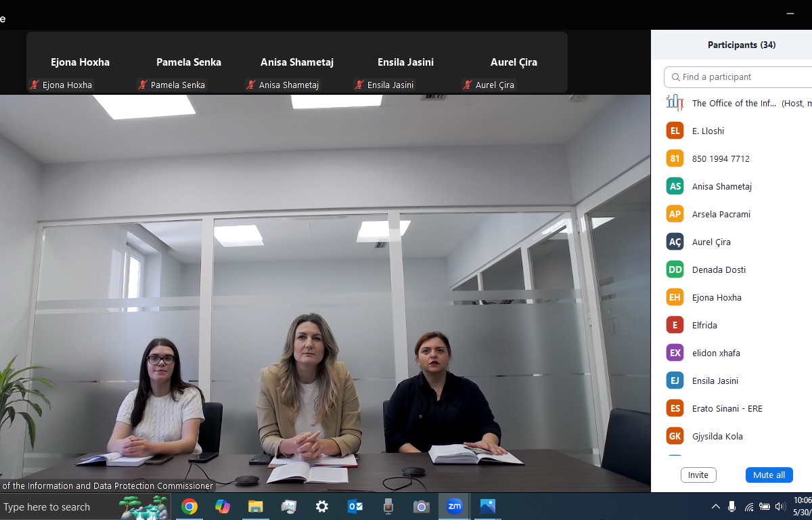Click the muted mic icon on Aurel Çira tile
The image size is (812, 520).
click(x=468, y=85)
